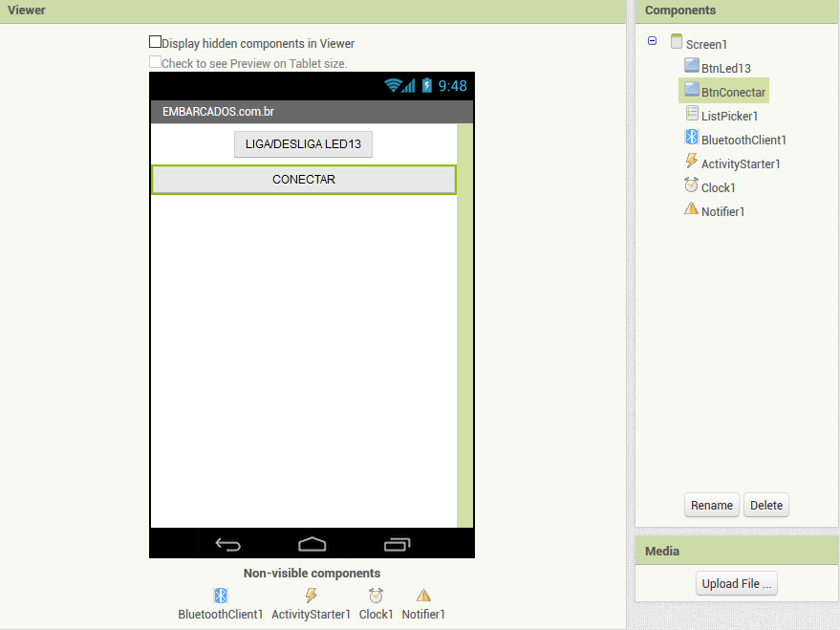Click the non-visible ActivityStarter1 lightning icon below viewer
The image size is (840, 630).
pos(312,596)
